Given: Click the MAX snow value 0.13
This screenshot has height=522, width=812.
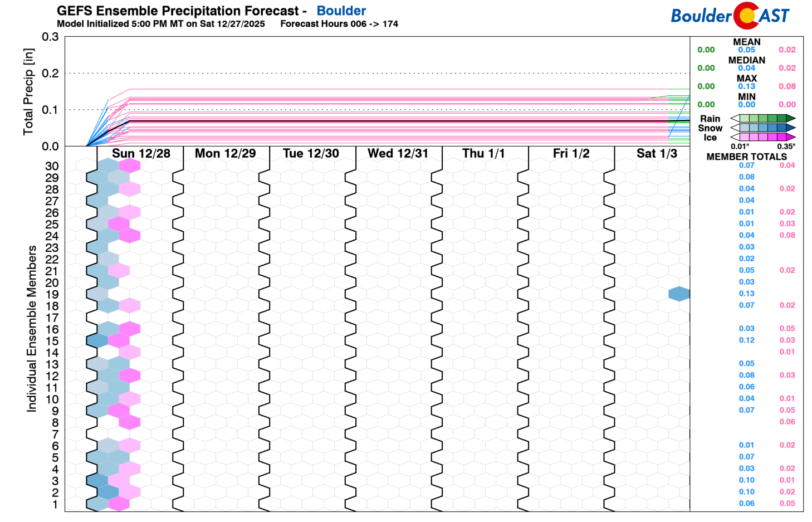Looking at the screenshot, I should (x=746, y=86).
